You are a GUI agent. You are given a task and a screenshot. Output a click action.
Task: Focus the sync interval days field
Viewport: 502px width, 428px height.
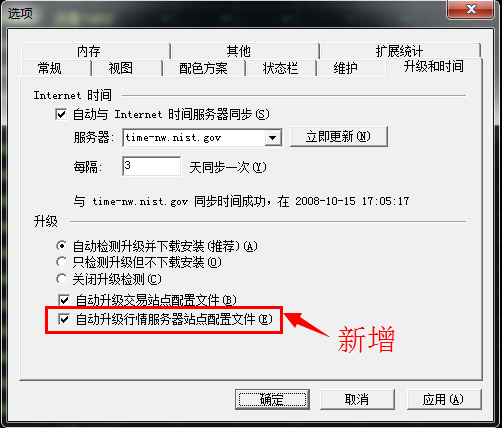tap(152, 166)
